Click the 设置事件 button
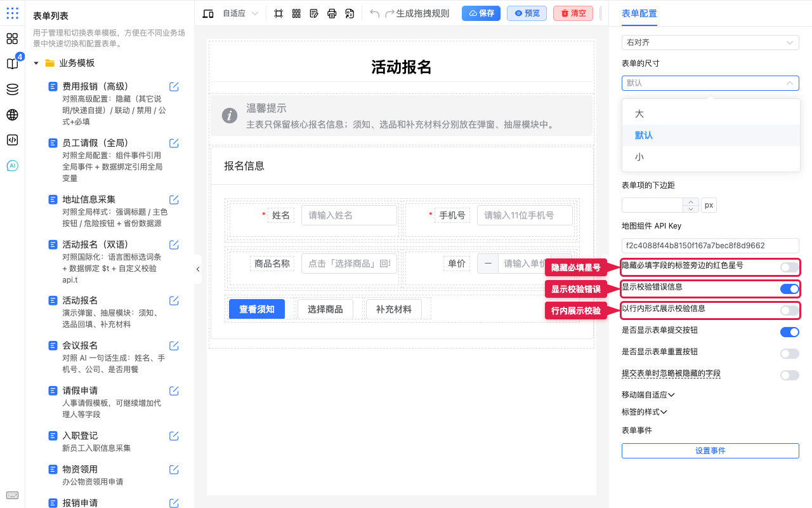Viewport: 812px width, 508px height. click(710, 451)
